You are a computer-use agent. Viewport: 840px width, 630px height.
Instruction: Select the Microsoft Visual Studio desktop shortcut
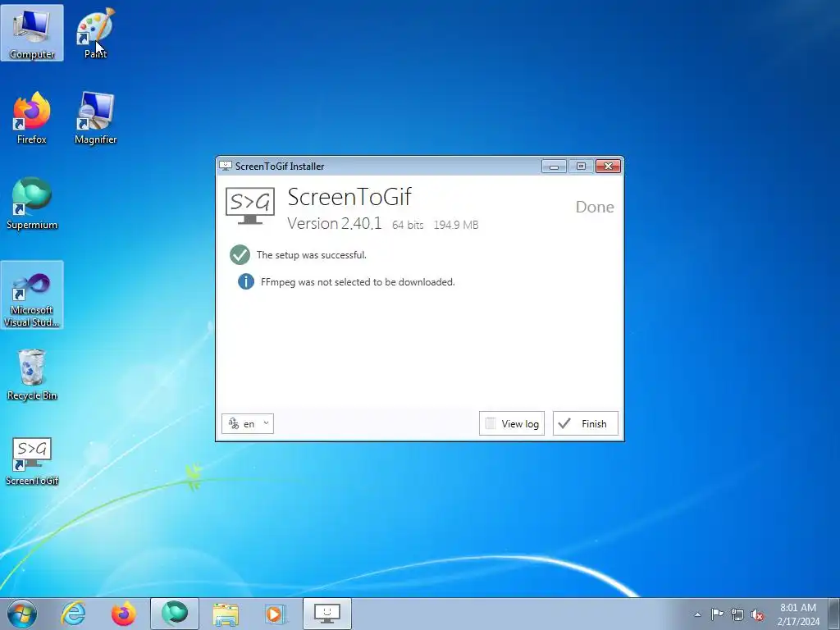click(32, 295)
